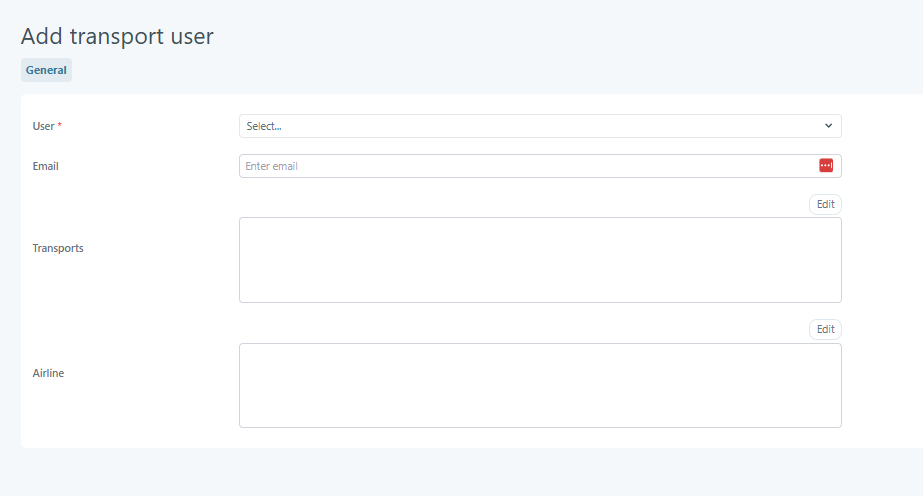The height and width of the screenshot is (496, 923).
Task: Click the 'Add transport user' page heading
Action: tap(117, 37)
